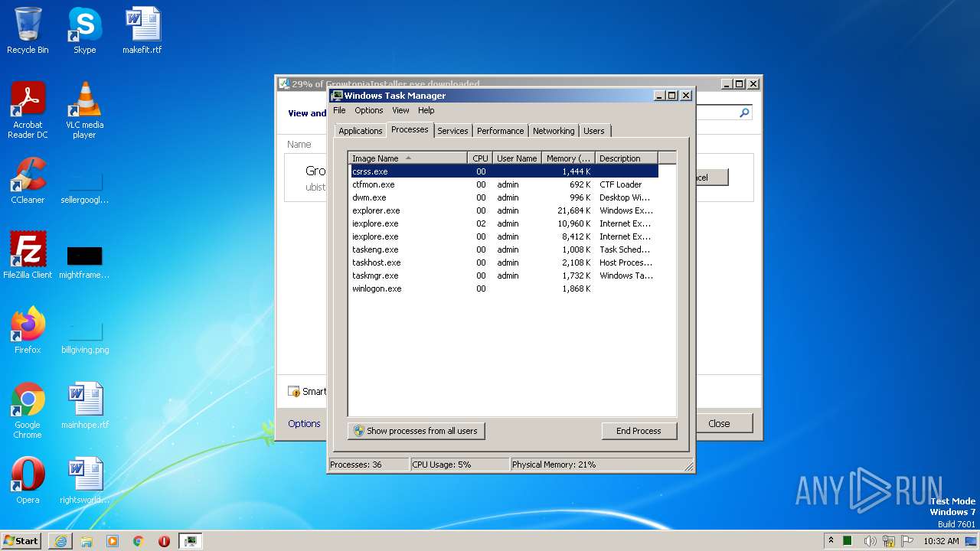Screen dimensions: 980x551
Task: Click the taskbar clock showing 10:32 AM
Action: point(941,541)
